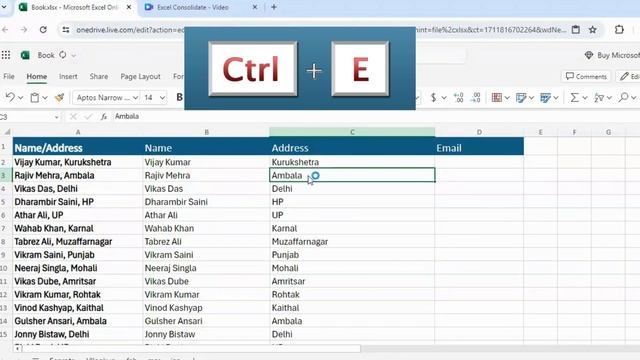The width and height of the screenshot is (640, 360).
Task: Select cell containing Kurukshetra in Address column
Action: pyautogui.click(x=352, y=162)
